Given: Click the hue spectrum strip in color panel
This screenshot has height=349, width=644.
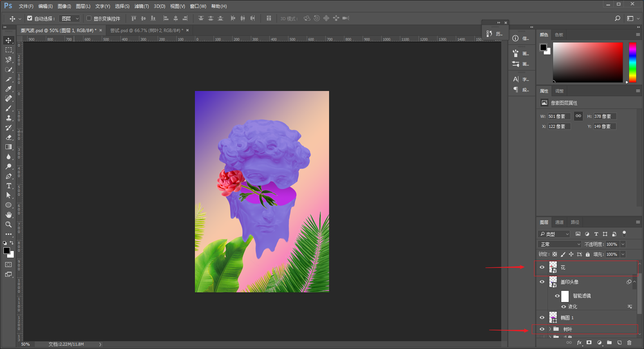Looking at the screenshot, I should click(x=632, y=62).
